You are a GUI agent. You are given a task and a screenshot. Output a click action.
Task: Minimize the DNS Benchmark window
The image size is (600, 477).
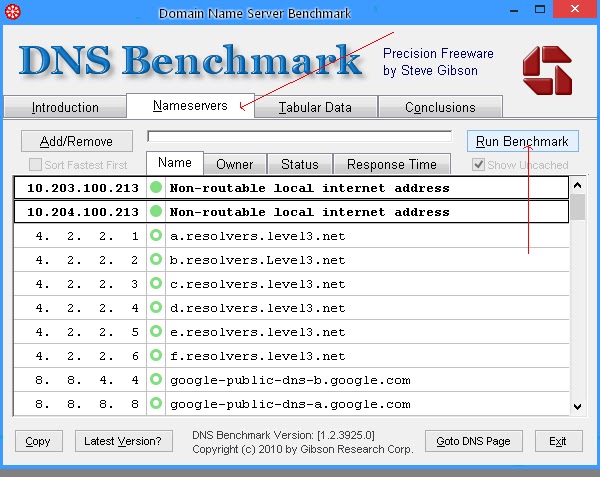[x=514, y=10]
